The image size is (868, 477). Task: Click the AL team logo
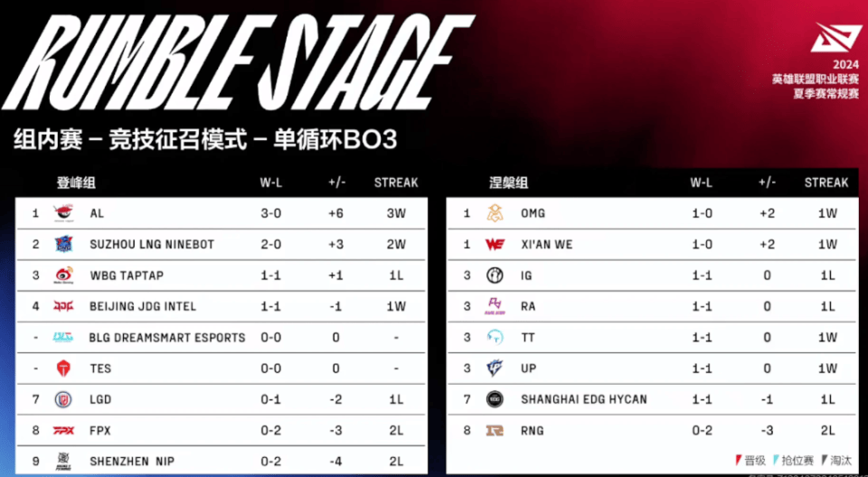click(x=63, y=213)
